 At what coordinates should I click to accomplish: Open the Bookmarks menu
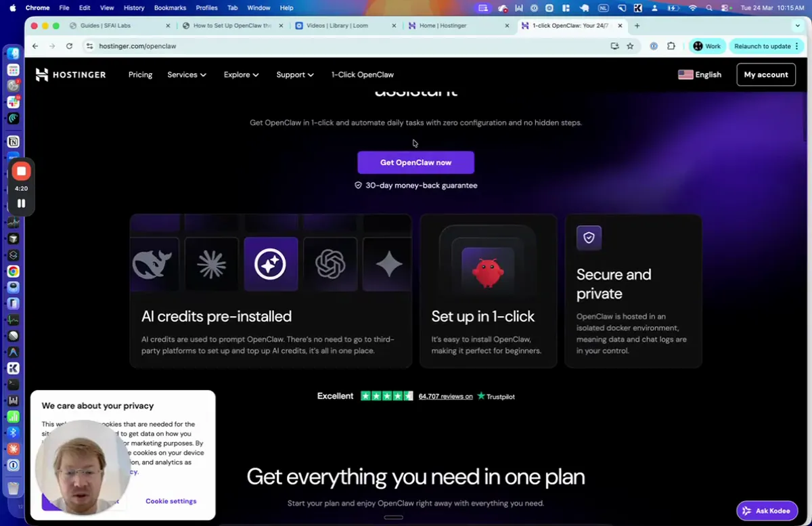click(x=170, y=7)
